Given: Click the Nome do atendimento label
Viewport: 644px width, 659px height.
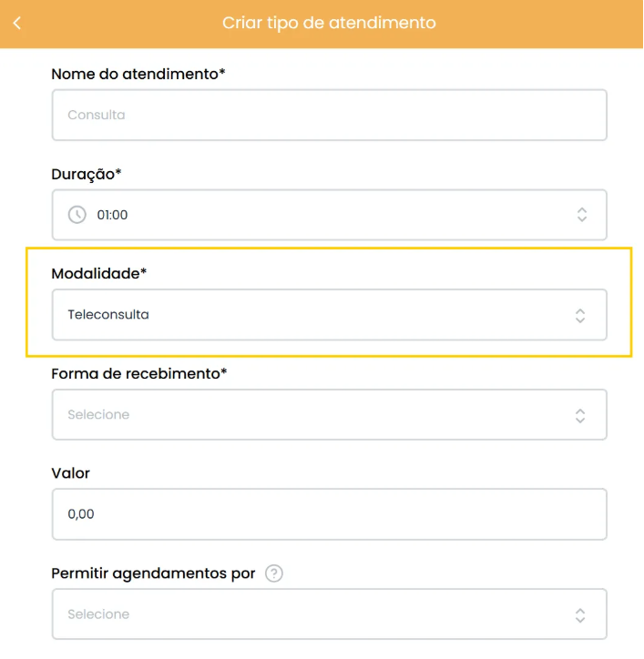Looking at the screenshot, I should pyautogui.click(x=138, y=74).
